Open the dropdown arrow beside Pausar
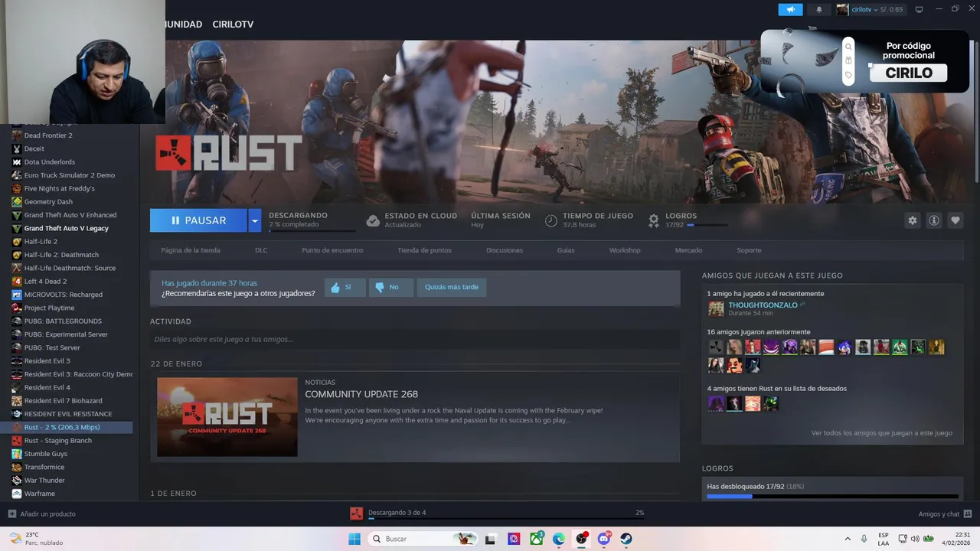The image size is (980, 551). [255, 220]
